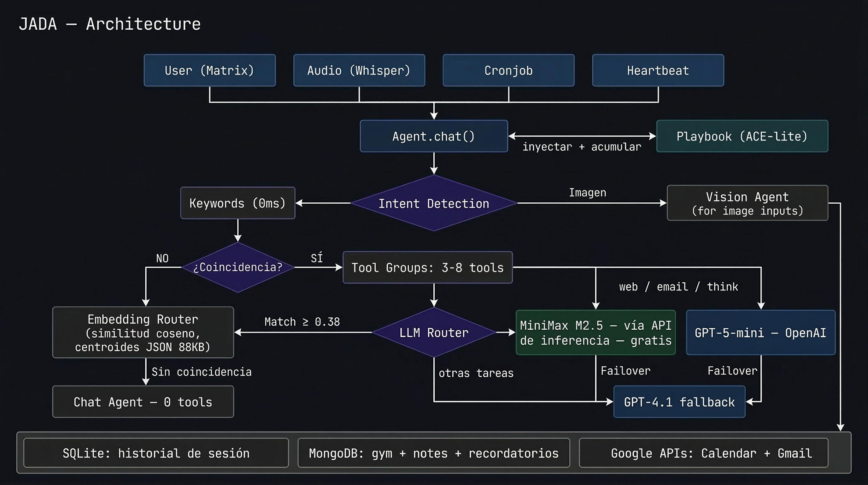Screen dimensions: 868x485
Task: Select the Keywords (0ms) box
Action: (x=238, y=203)
